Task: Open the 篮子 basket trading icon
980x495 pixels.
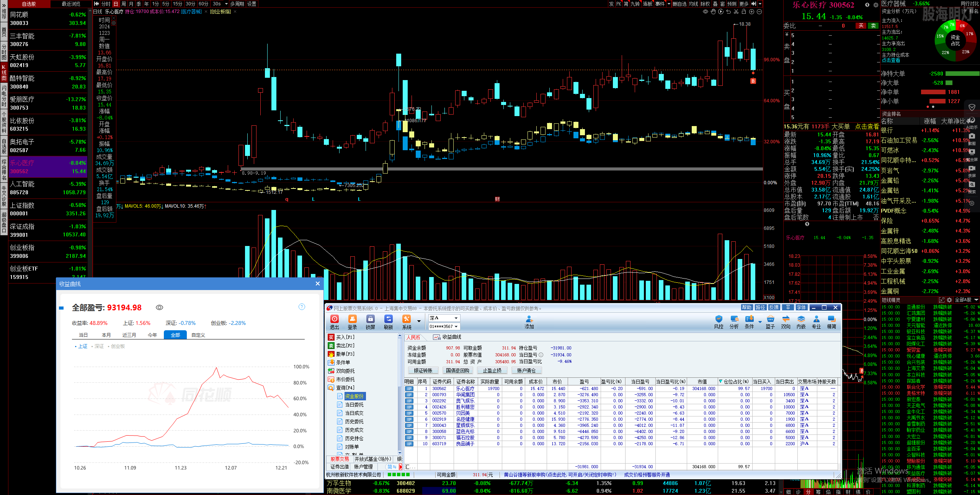Action: coord(770,322)
